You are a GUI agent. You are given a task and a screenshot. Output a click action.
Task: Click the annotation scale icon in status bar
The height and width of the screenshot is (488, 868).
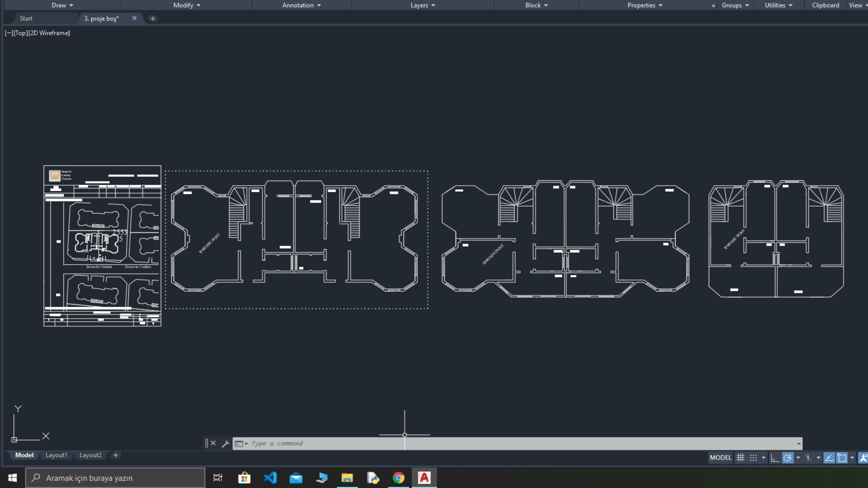[863, 458]
